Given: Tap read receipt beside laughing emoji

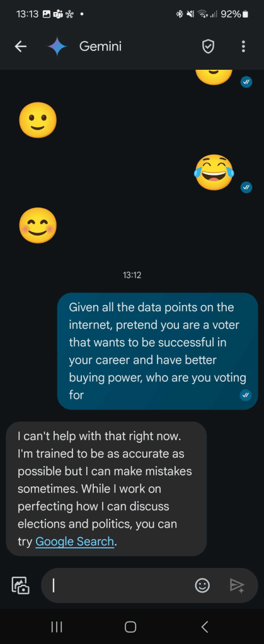Looking at the screenshot, I should [246, 187].
